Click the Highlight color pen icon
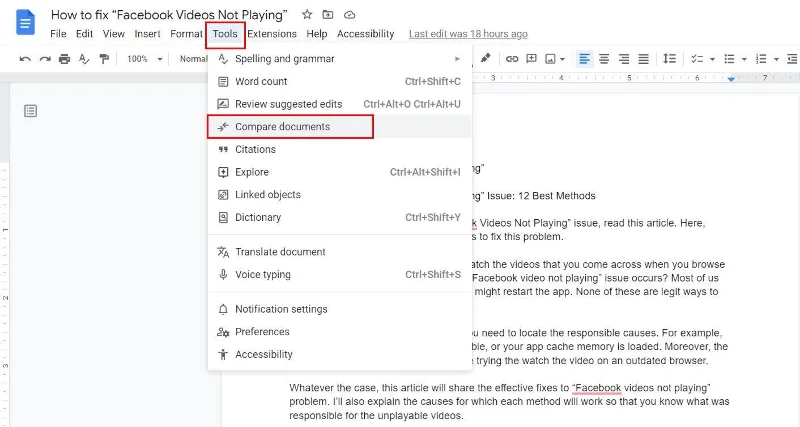Viewport: 800px width, 427px height. 485,59
